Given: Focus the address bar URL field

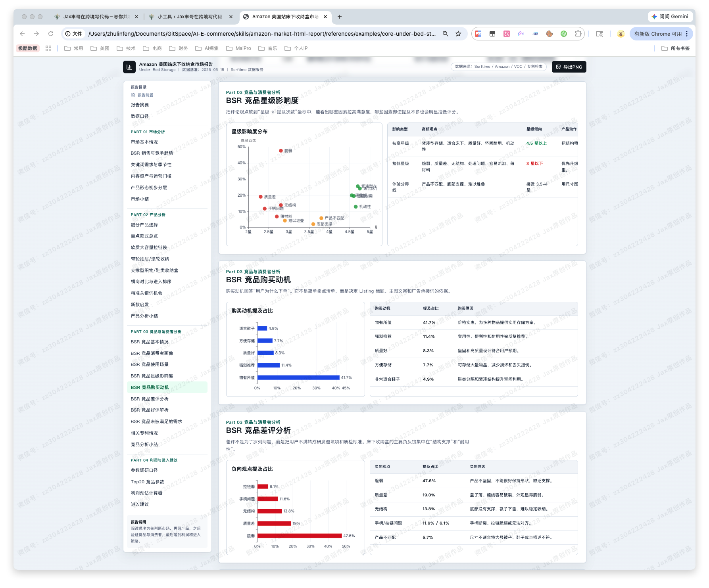Looking at the screenshot, I should pyautogui.click(x=262, y=34).
